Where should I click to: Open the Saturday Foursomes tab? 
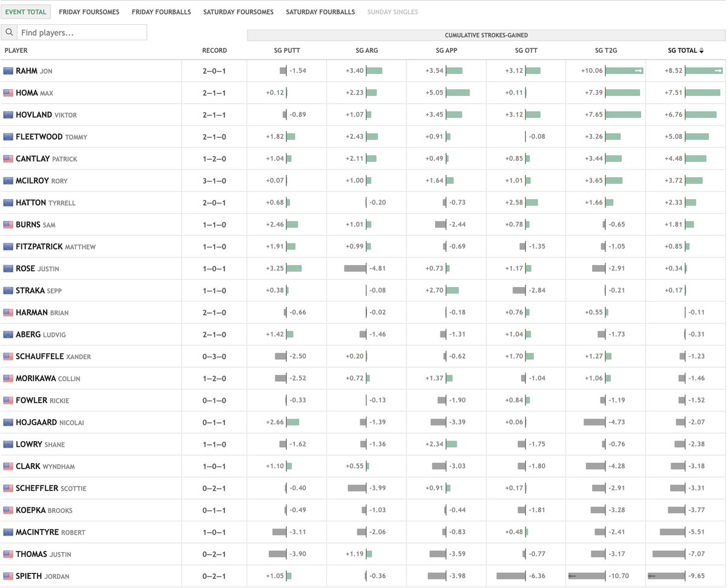(x=238, y=12)
